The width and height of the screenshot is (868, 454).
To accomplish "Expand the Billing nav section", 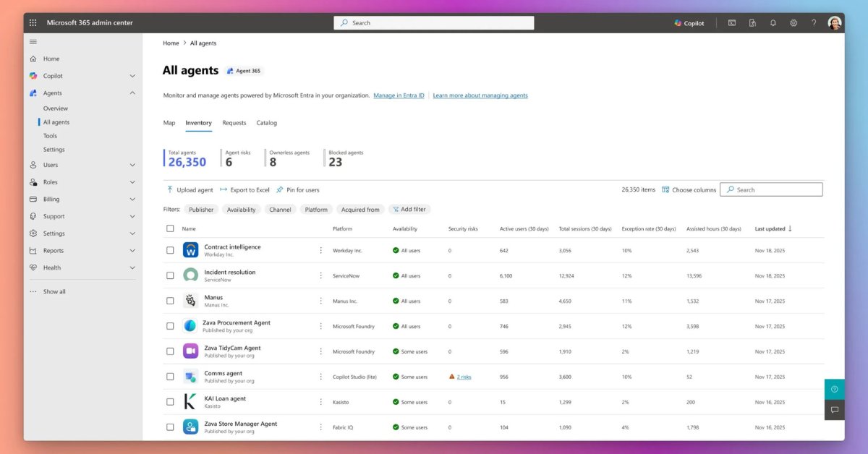I will pyautogui.click(x=132, y=199).
